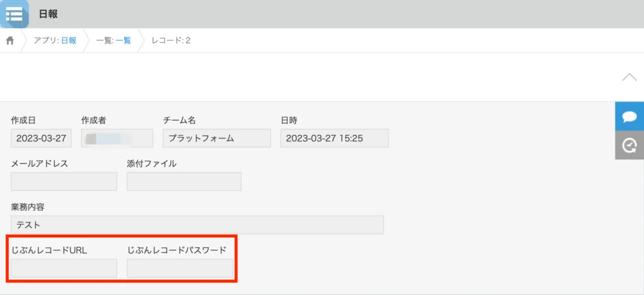Click the じぶんレコードURL label
The height and width of the screenshot is (295, 644).
[49, 250]
